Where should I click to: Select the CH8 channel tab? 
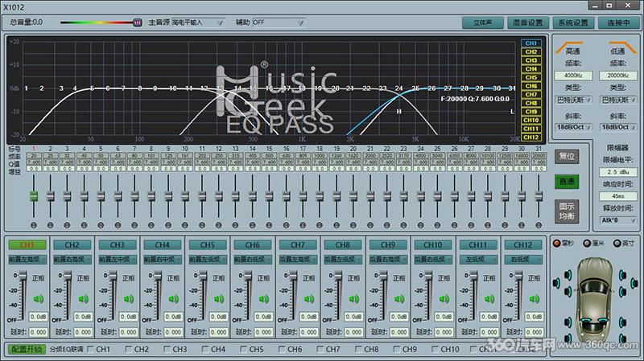point(343,245)
